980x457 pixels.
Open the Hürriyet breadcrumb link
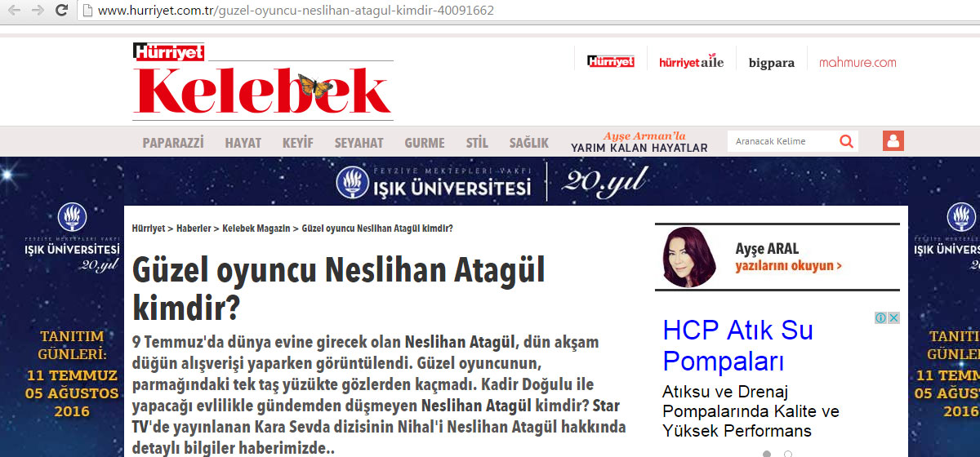click(x=148, y=228)
